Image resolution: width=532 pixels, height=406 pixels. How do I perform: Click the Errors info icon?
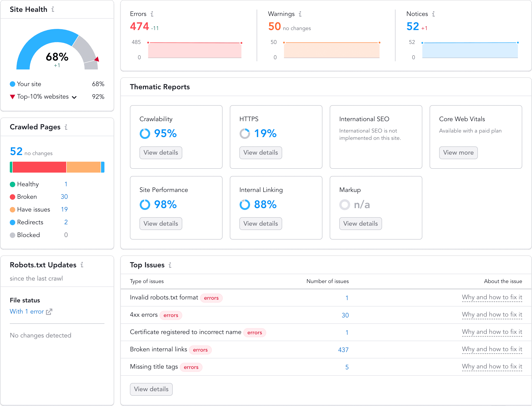(x=152, y=14)
